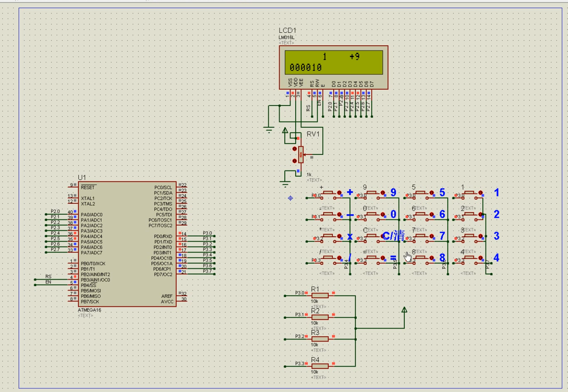Select the R1 10k resistor
Screen dimensions: 568x392
coord(320,295)
